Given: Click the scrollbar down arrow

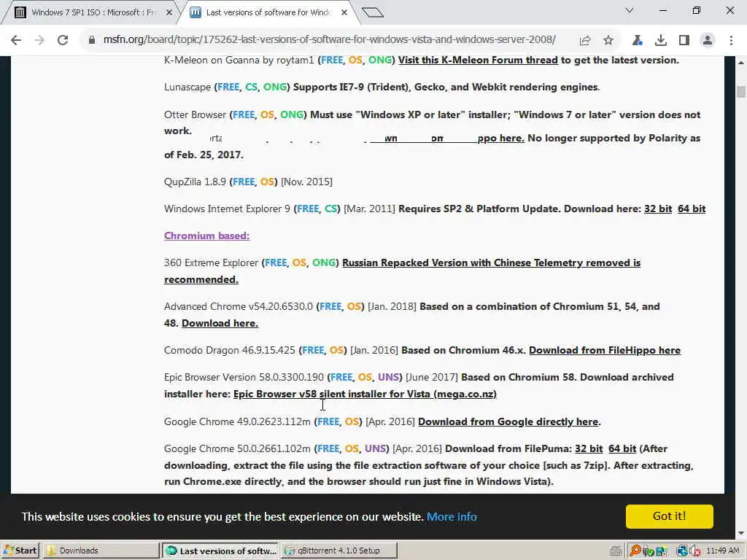Looking at the screenshot, I should tap(741, 534).
